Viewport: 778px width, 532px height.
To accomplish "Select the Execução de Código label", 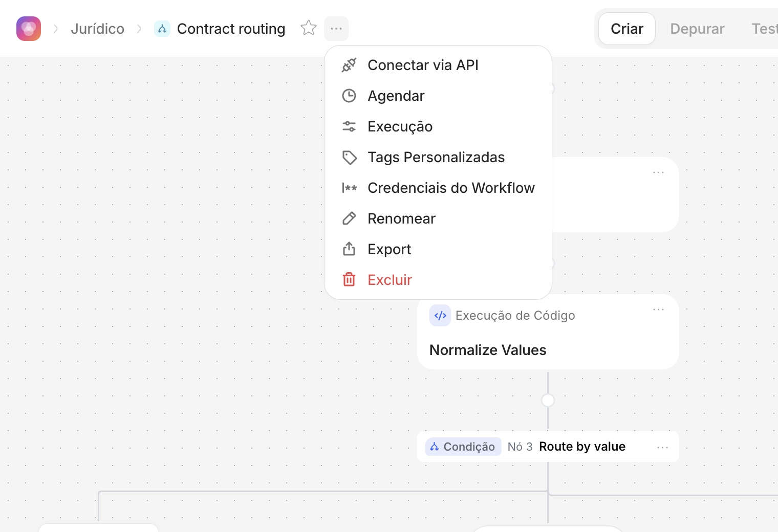I will point(515,316).
